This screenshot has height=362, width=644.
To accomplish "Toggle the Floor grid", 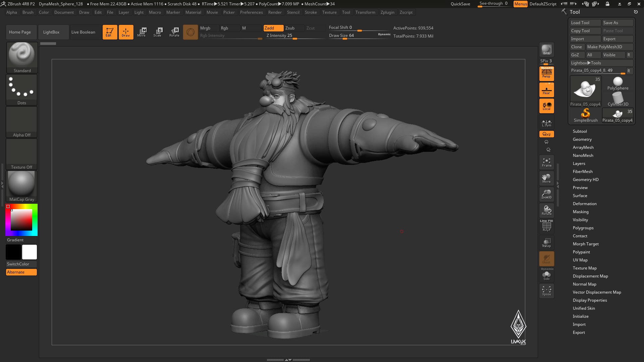I will 546,90.
